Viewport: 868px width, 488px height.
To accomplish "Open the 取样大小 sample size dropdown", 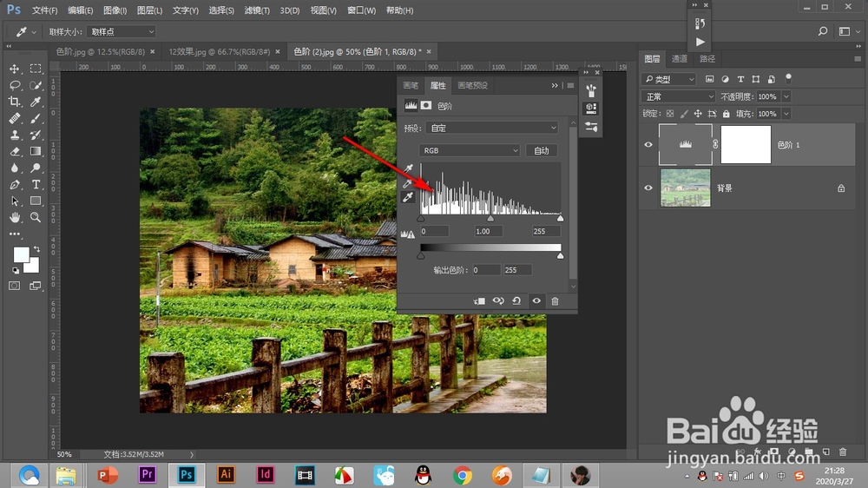I will 121,31.
